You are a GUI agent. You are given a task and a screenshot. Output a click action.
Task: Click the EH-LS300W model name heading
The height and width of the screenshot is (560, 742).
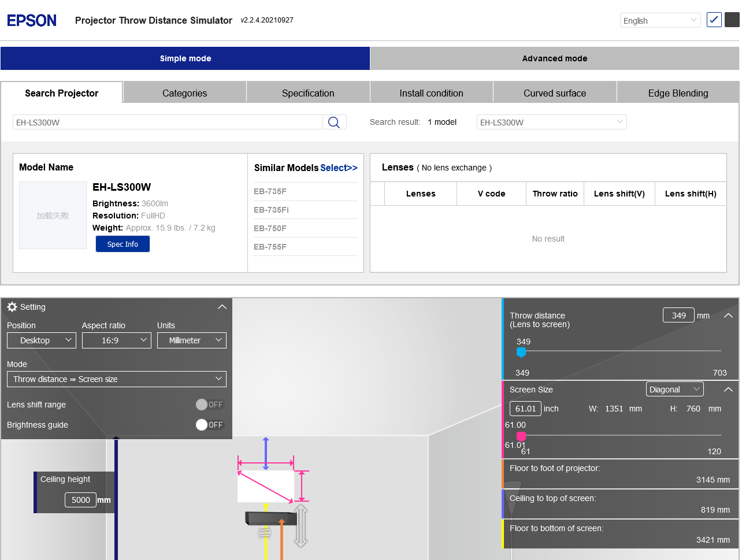pos(122,187)
